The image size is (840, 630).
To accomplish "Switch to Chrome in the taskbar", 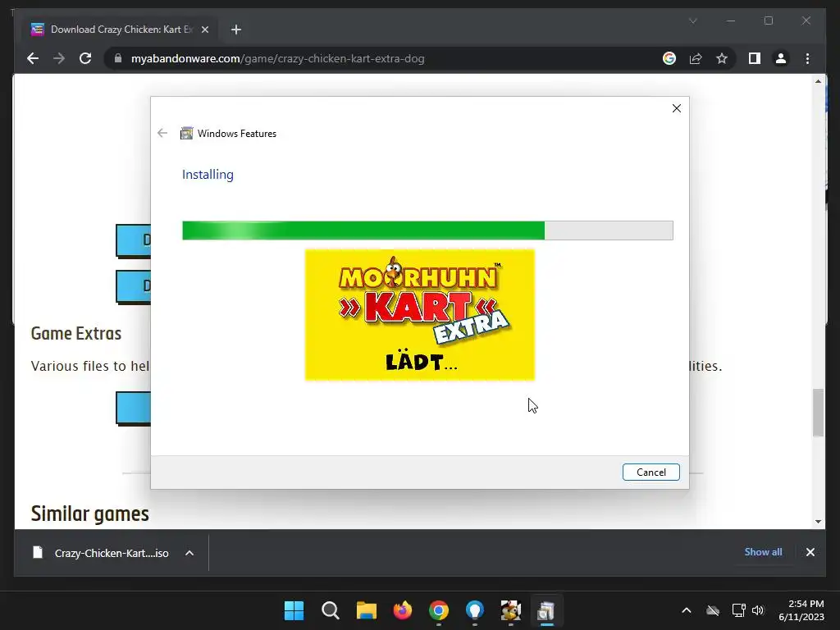I will (439, 610).
